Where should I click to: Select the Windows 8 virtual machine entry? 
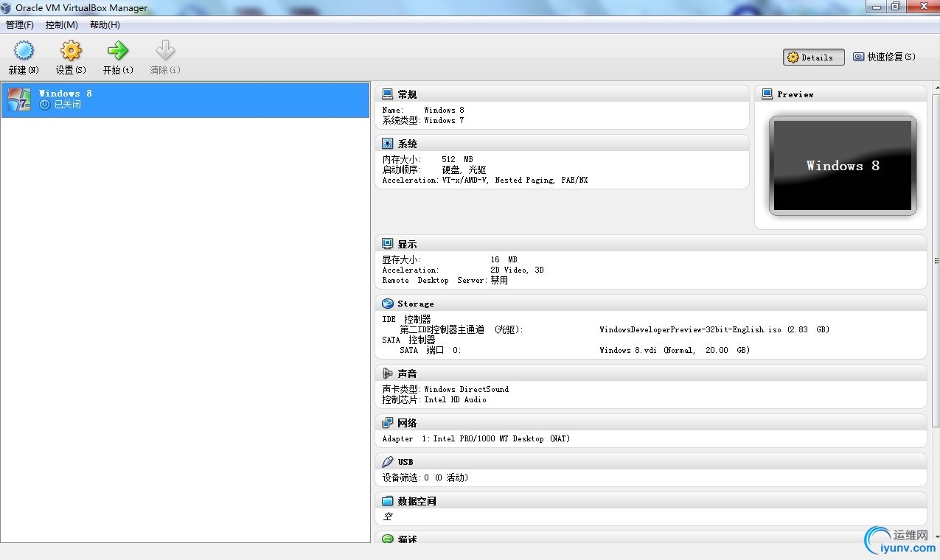(x=185, y=99)
